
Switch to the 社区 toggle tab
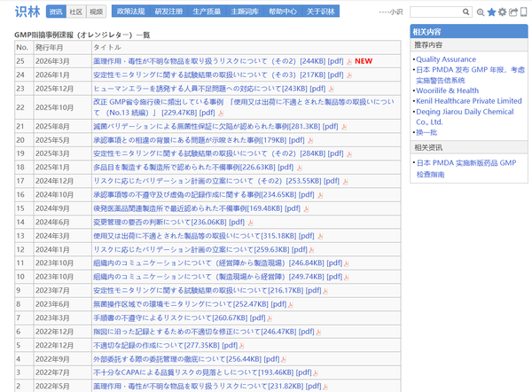pos(76,12)
